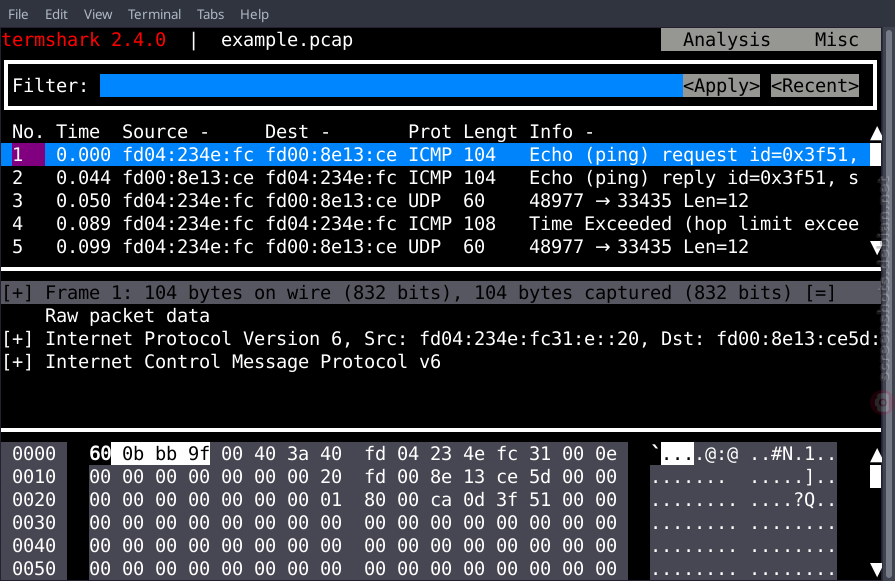
Task: Expand Internet Control Message Protocol v6 node
Action: coord(18,362)
